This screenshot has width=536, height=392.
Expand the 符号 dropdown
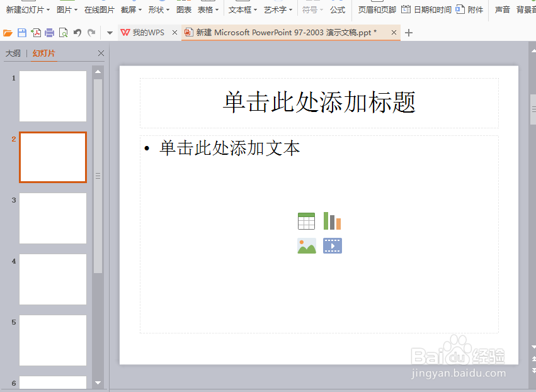(321, 10)
